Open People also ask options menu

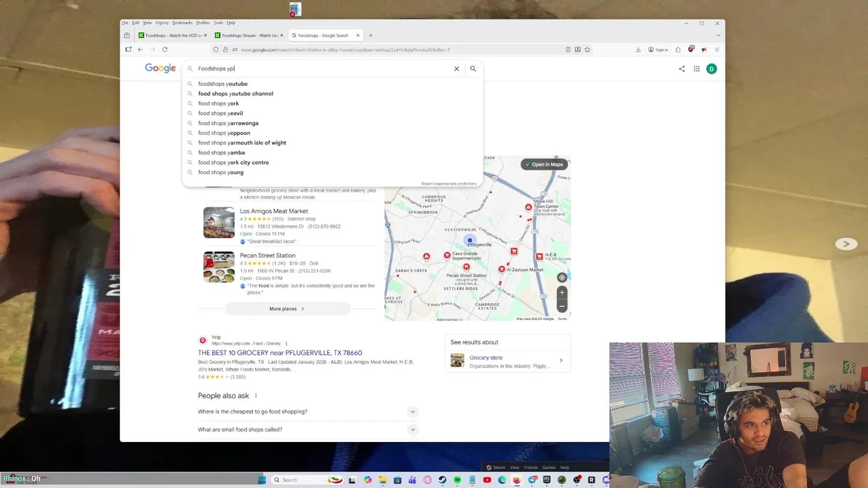256,396
